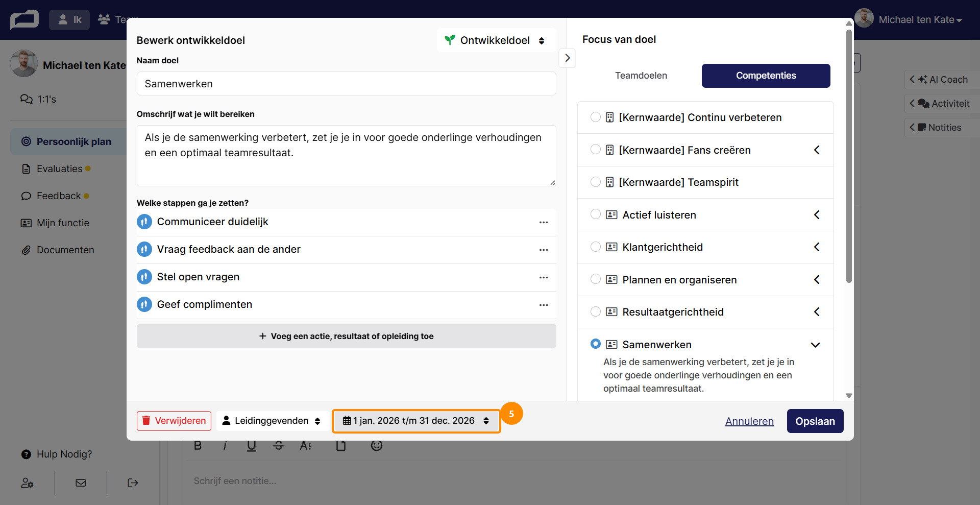Open the date range dropdown 1 jan. 2026
980x505 pixels.
coord(416,421)
